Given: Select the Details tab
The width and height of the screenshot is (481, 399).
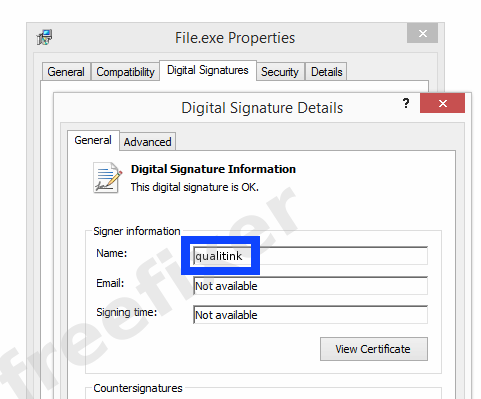Looking at the screenshot, I should click(x=326, y=72).
